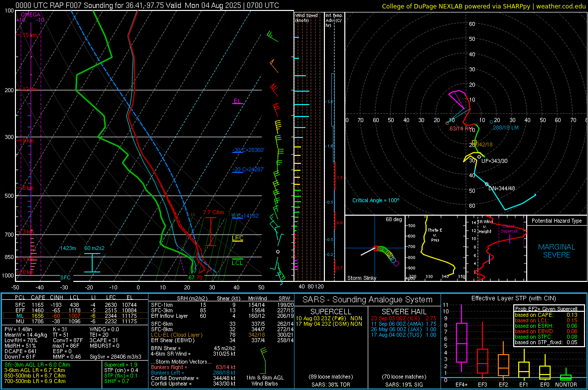Screen dimensions: 588x390
Task: Click the SHIP = 0.7 value
Action: [117, 381]
